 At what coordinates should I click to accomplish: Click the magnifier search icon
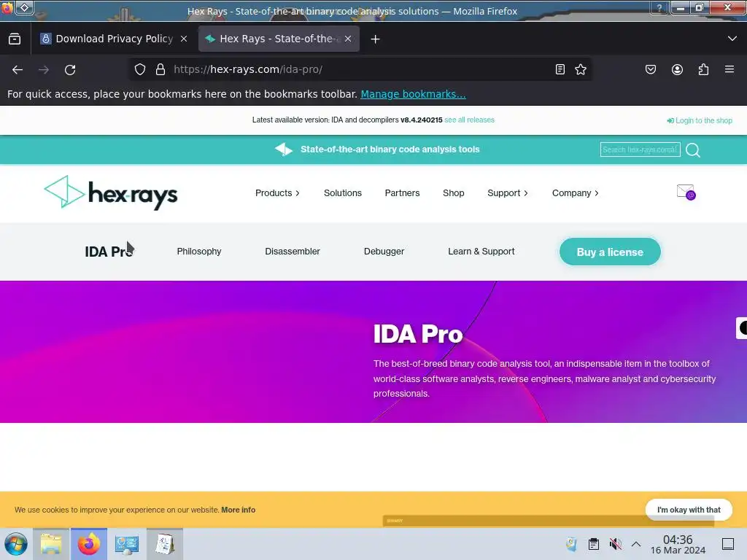693,150
